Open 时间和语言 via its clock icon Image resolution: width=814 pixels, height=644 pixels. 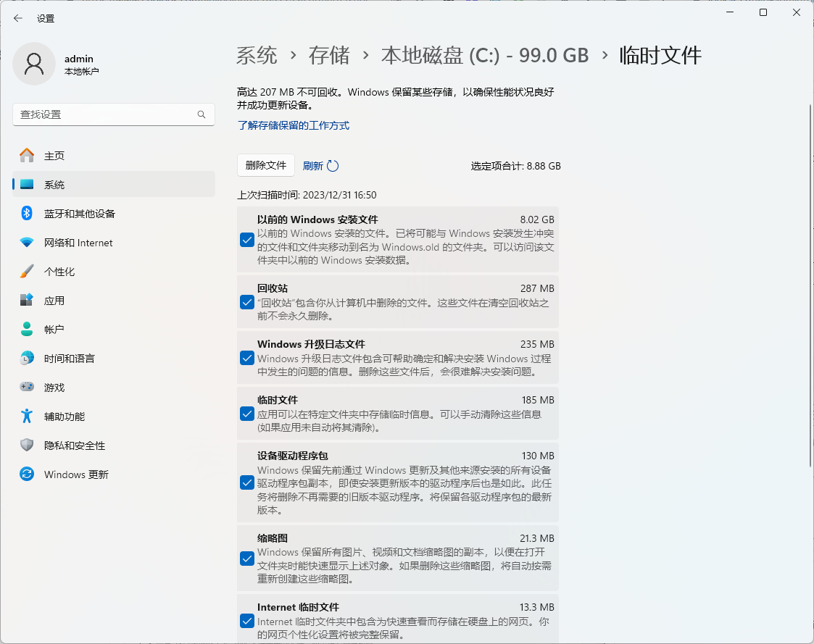27,359
